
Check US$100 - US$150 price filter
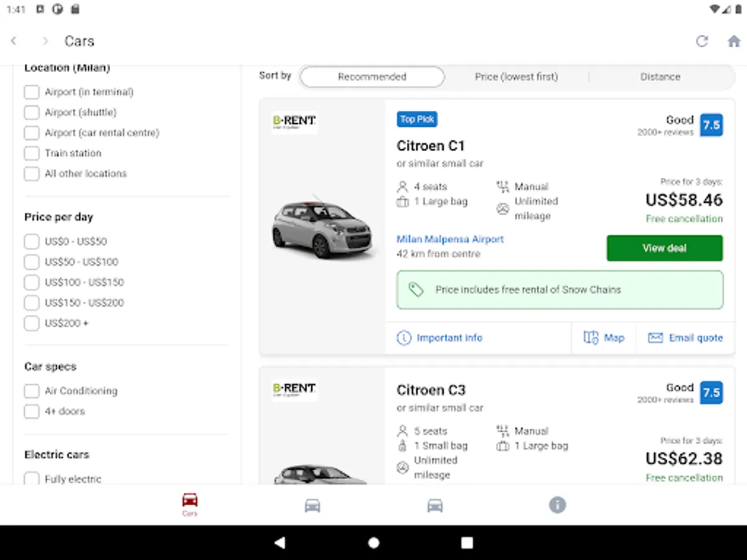click(x=32, y=282)
